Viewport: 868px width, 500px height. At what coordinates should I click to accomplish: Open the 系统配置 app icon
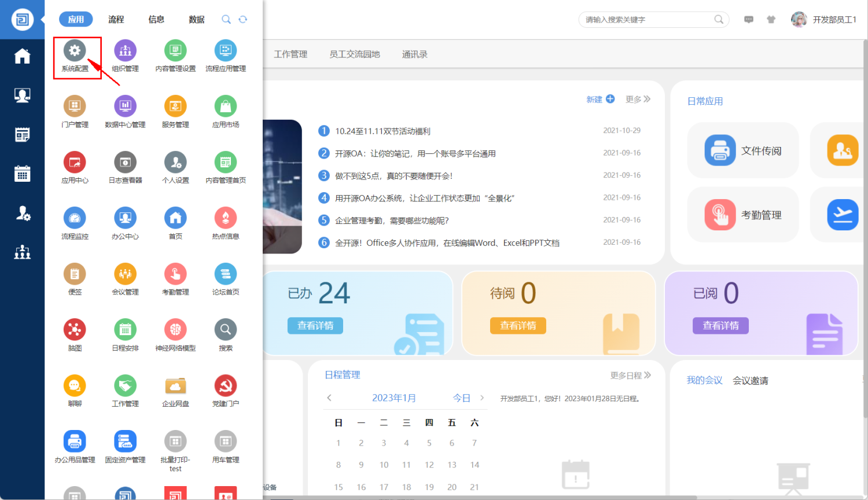[75, 52]
